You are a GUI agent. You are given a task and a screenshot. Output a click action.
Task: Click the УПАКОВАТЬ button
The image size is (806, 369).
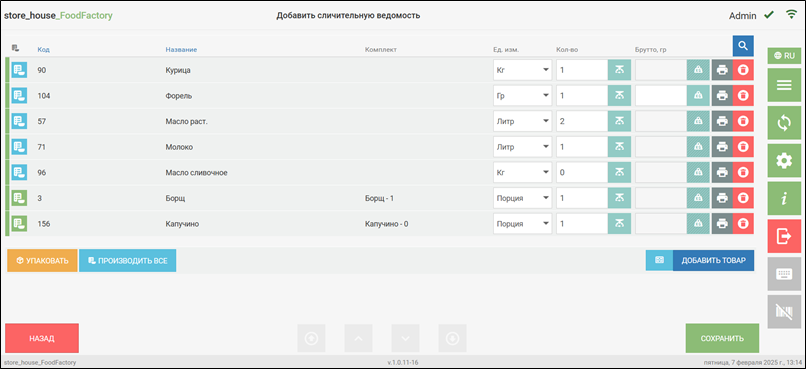(42, 261)
